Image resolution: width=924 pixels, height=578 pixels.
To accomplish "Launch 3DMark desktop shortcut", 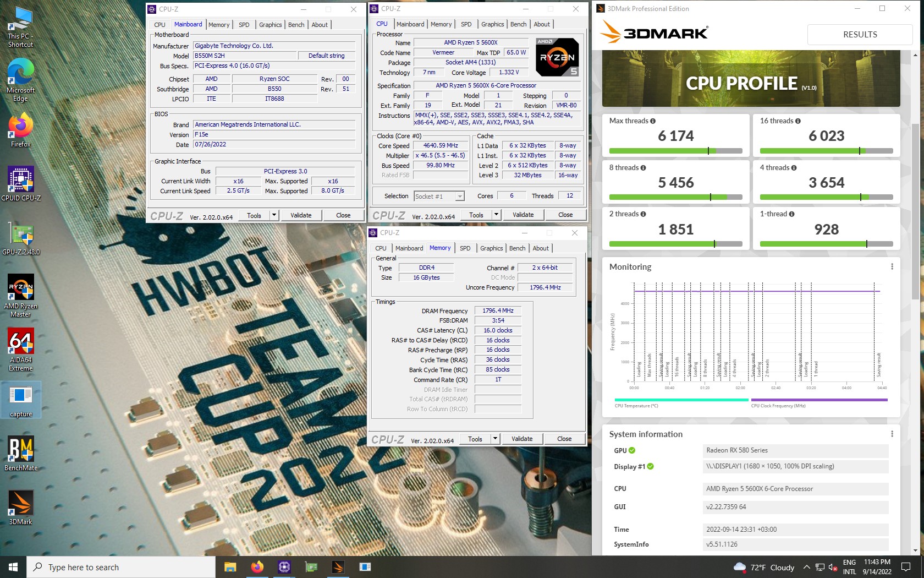I will coord(20,508).
